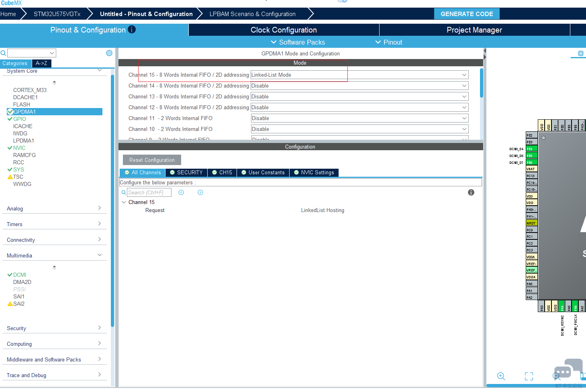Click the sort arrow above CORTEX_M33
This screenshot has height=392, width=586.
tap(54, 82)
